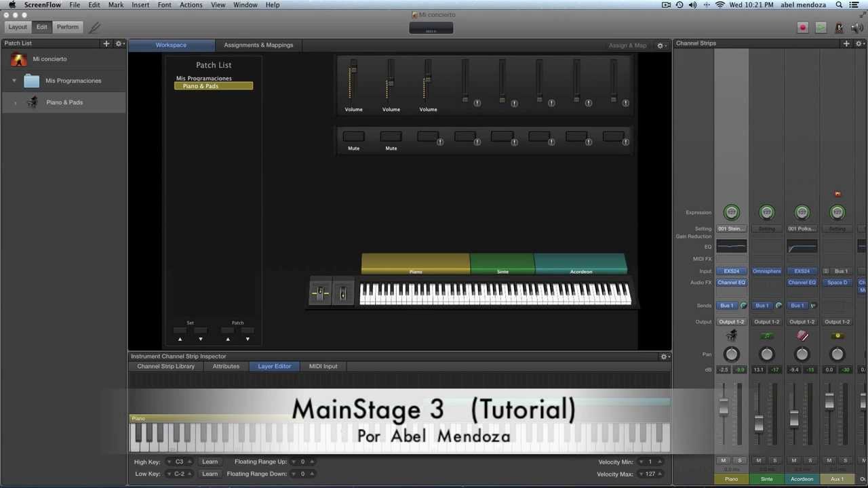The image size is (868, 488).
Task: Collapse the Mis Programaciones set triangle
Action: click(x=14, y=81)
